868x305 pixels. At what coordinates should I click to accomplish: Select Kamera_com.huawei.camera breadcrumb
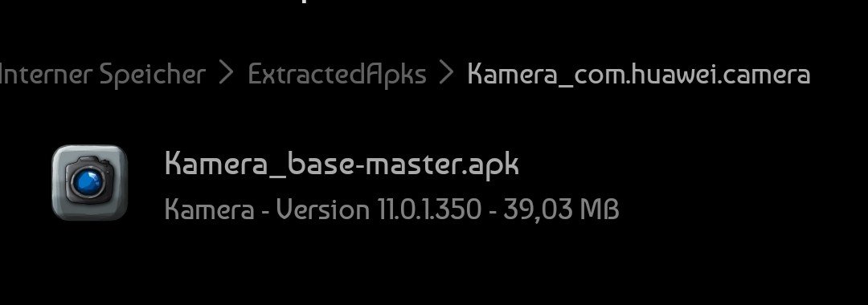[639, 75]
